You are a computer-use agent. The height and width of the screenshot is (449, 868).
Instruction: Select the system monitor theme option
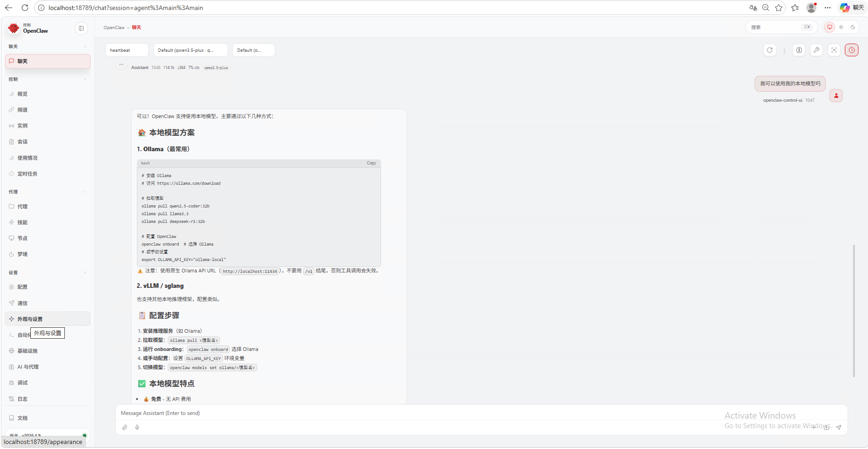(x=829, y=27)
